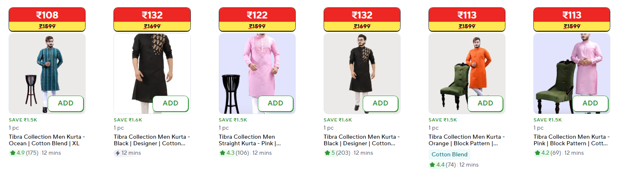Click the star icon next to 5 rating

click(x=327, y=153)
